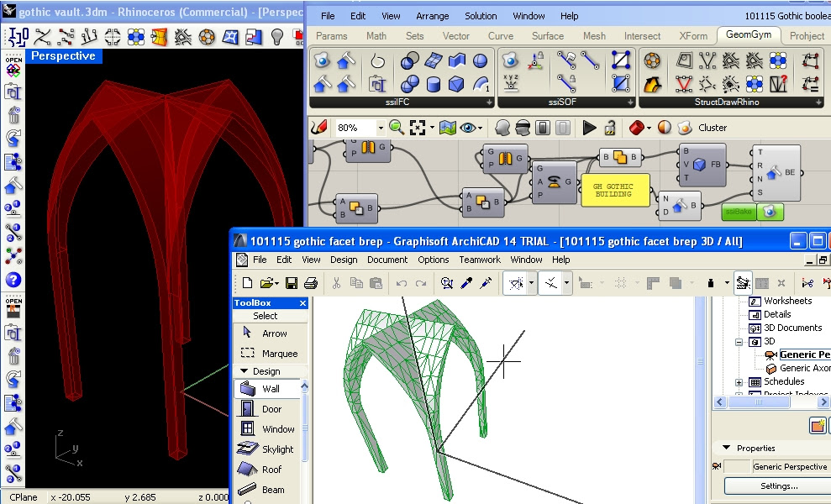
Task: Expand the StructDrawRhino panel dropdown
Action: pyautogui.click(x=818, y=102)
